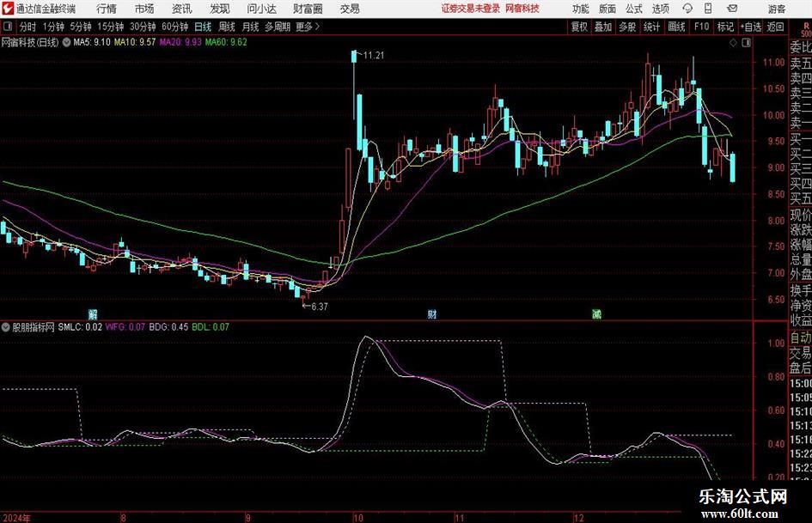
Task: Switch to 15分钟 chart period
Action: pos(111,27)
